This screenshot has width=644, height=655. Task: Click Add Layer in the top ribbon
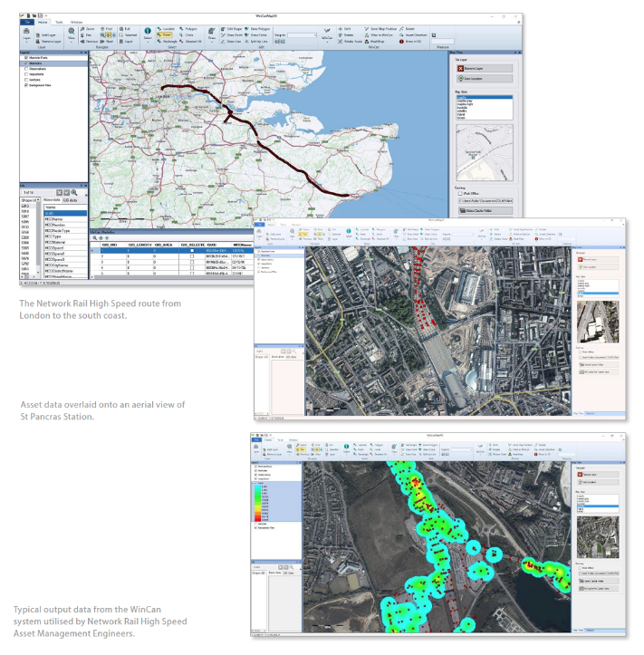click(x=48, y=34)
